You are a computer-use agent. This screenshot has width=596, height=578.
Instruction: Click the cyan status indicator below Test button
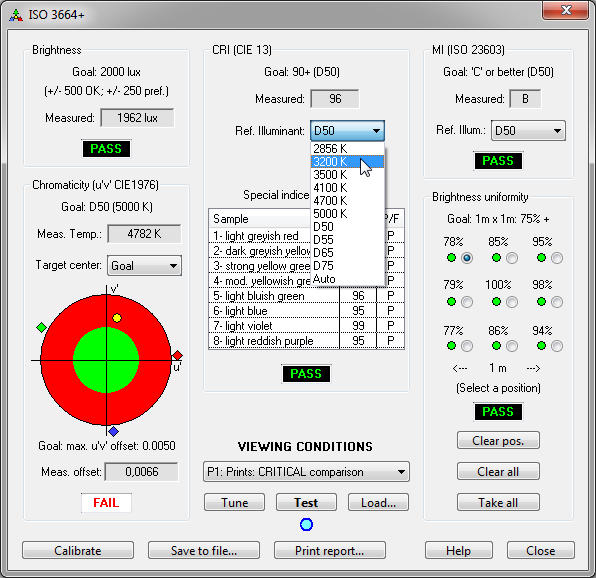pos(306,524)
